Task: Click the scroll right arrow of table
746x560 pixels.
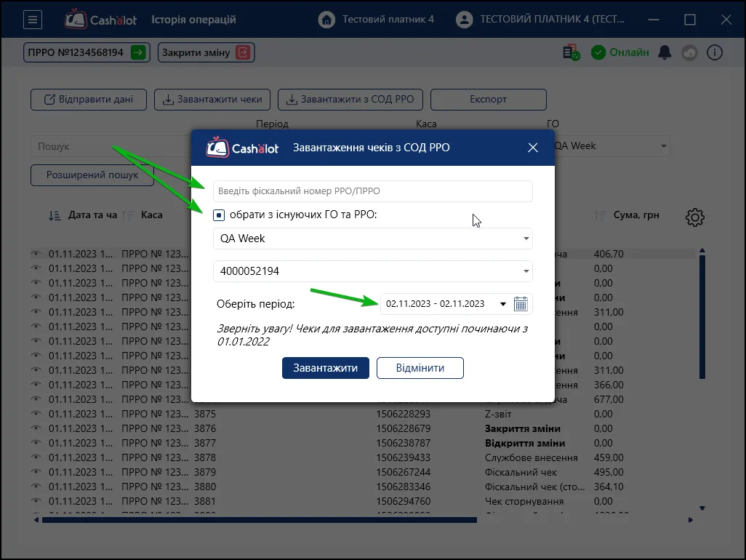Action: pos(690,520)
